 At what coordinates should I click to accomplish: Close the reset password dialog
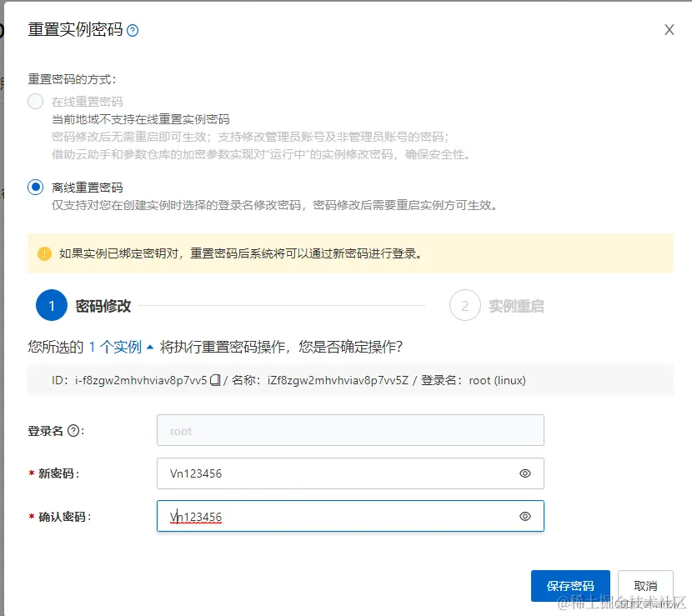point(669,29)
